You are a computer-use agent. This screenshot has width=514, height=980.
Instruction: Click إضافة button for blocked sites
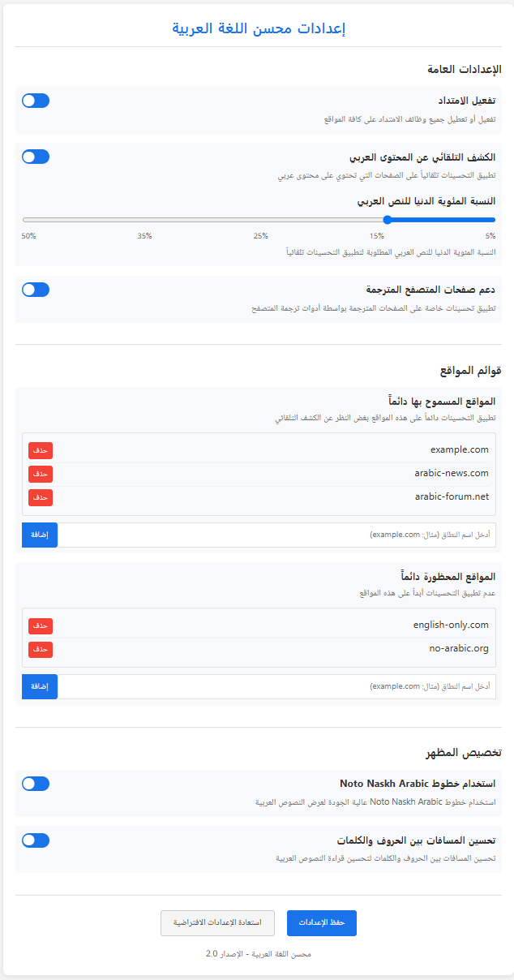point(40,686)
